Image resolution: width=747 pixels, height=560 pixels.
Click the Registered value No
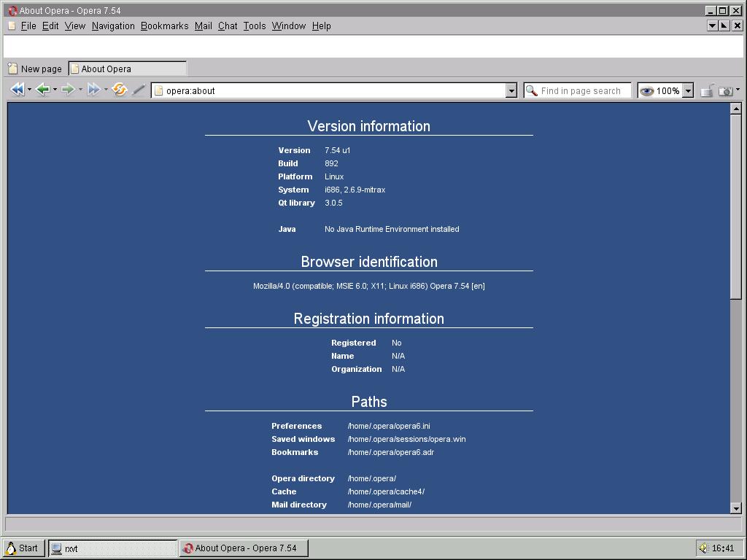coord(396,343)
